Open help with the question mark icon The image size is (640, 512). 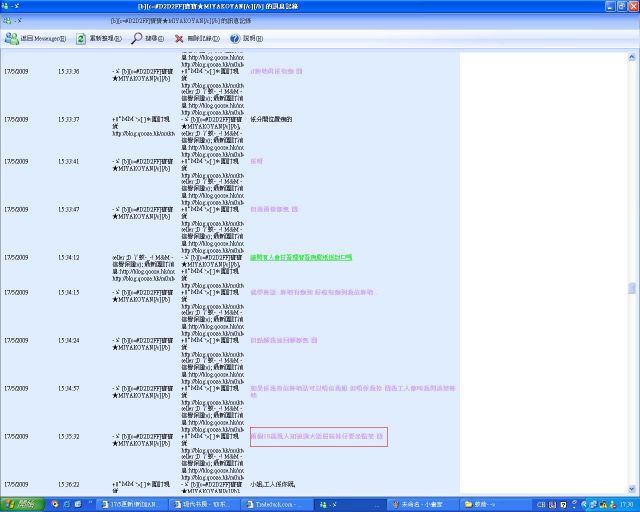point(235,38)
